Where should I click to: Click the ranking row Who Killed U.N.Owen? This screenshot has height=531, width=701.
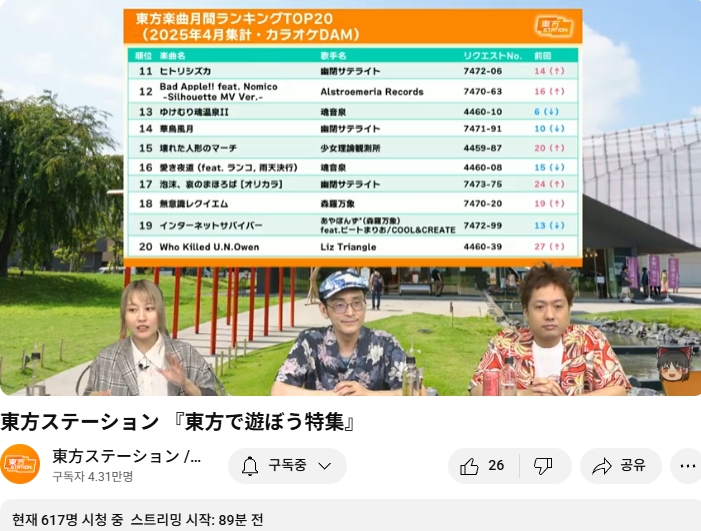(353, 247)
